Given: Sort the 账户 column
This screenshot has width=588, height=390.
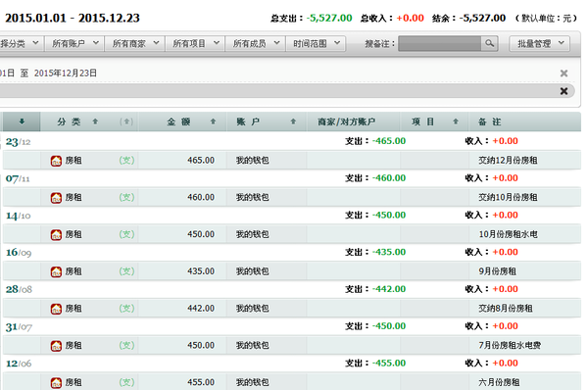Looking at the screenshot, I should tap(293, 122).
